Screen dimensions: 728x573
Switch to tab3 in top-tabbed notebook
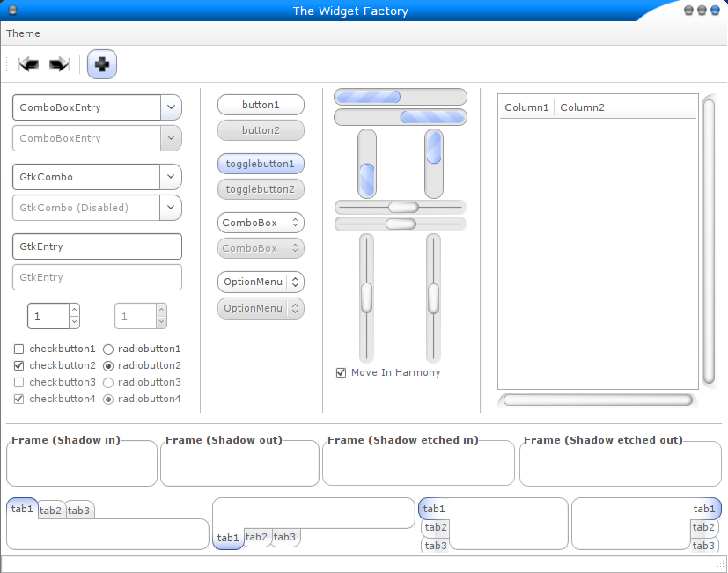(78, 511)
